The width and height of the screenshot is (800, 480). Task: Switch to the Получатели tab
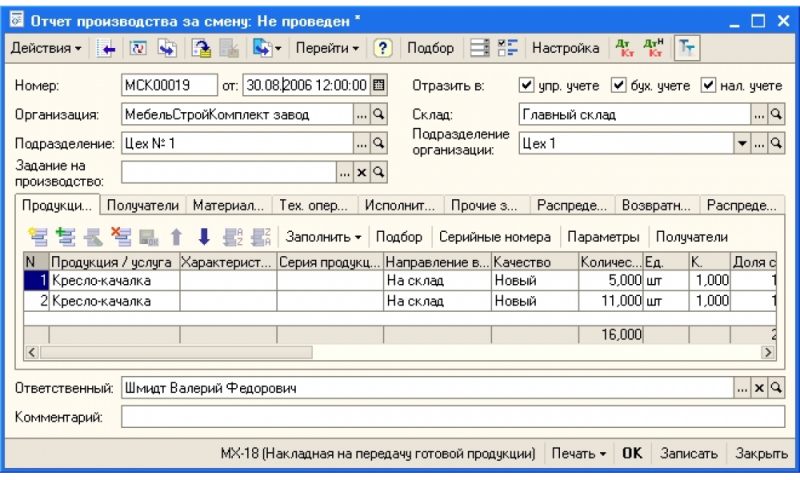click(142, 205)
